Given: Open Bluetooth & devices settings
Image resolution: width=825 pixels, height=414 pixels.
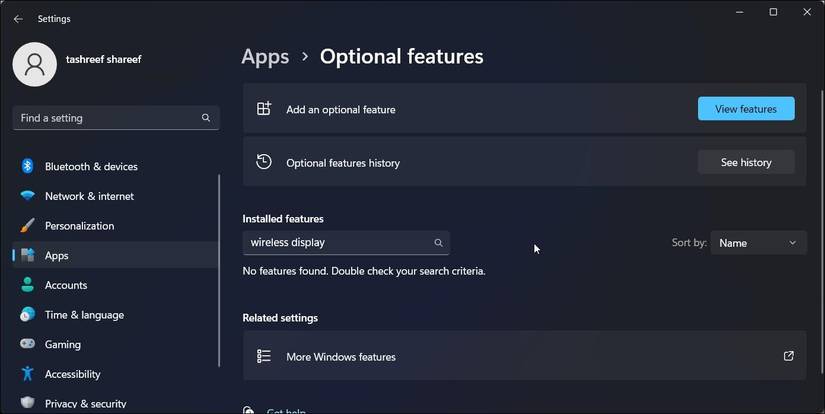Looking at the screenshot, I should click(91, 166).
